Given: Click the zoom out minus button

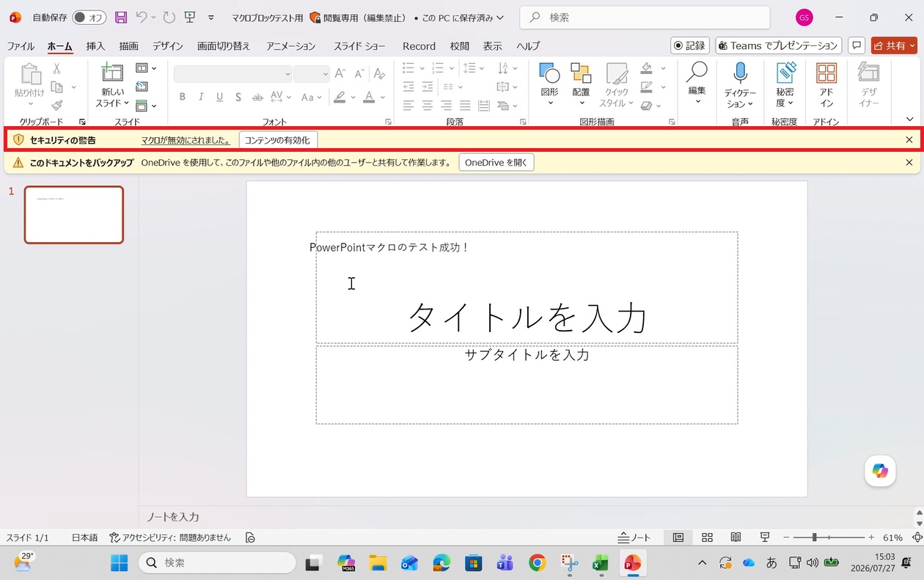Looking at the screenshot, I should [x=785, y=537].
